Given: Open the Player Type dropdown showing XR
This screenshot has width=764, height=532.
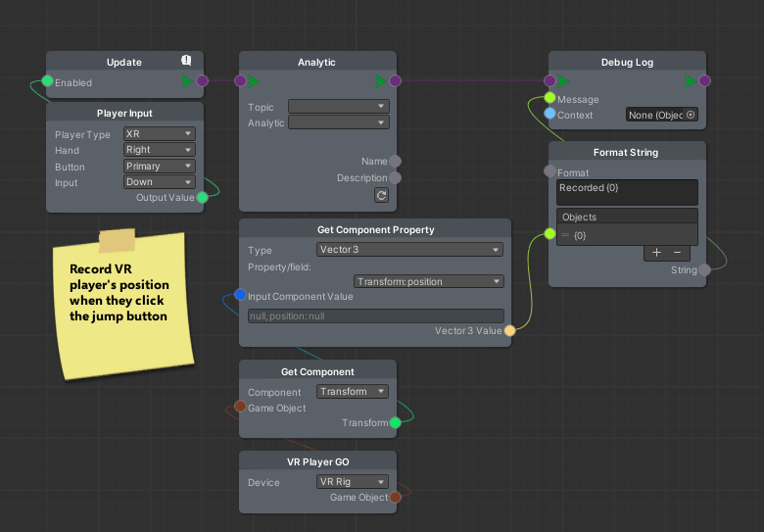Looking at the screenshot, I should (x=160, y=133).
